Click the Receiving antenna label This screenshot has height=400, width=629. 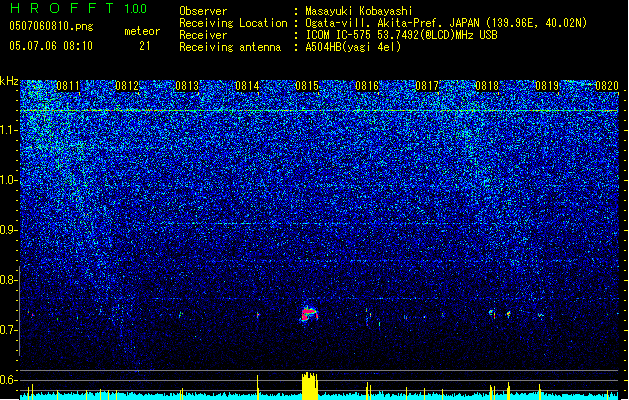(230, 47)
